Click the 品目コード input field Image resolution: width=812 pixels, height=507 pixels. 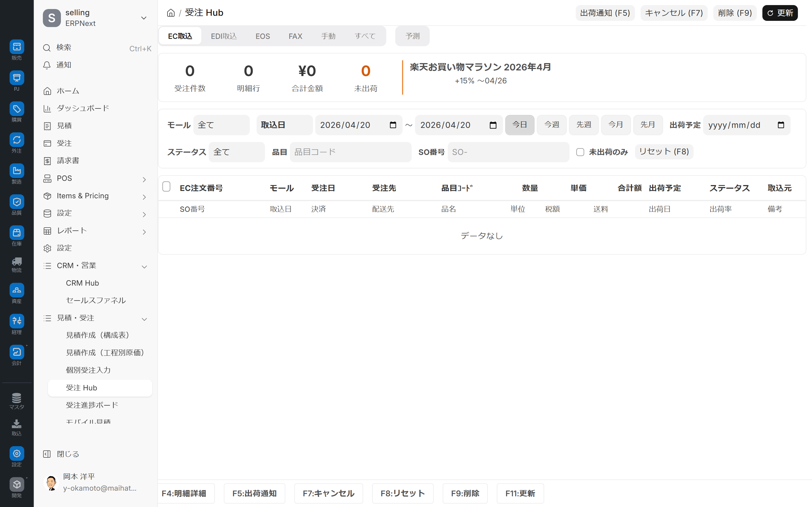pos(350,152)
